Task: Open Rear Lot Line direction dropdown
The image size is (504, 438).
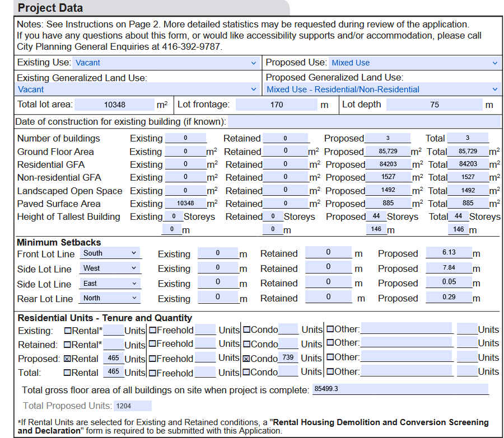Action: click(110, 298)
